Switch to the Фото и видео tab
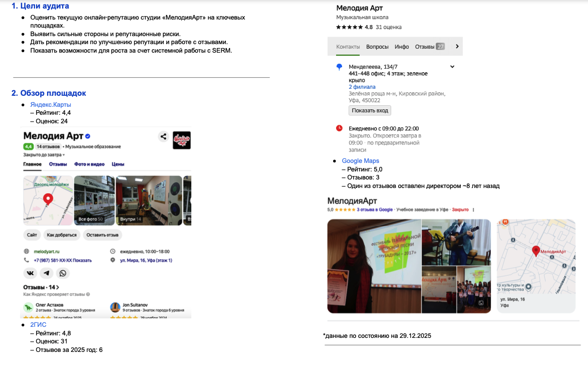Viewport: 588px width, 380px height. 89,164
